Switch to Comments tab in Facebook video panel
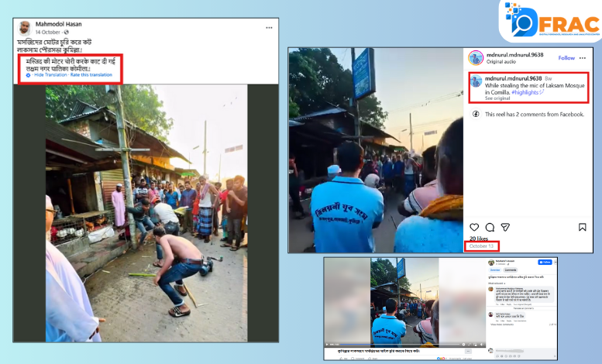 pyautogui.click(x=511, y=270)
